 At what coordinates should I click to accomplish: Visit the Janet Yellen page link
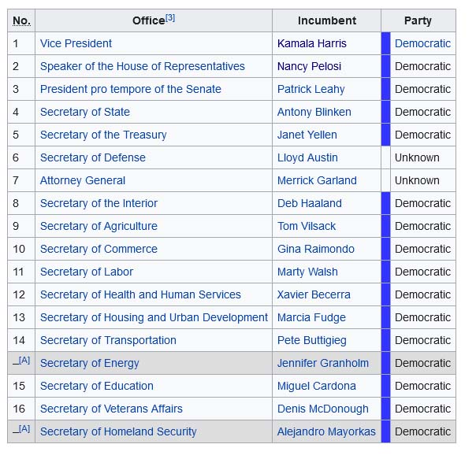[x=307, y=135]
